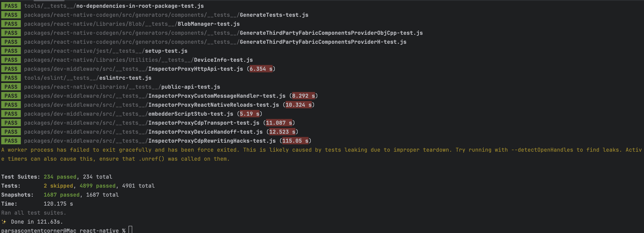
Task: Click the PASS badge beside InspectorProxyCdpTransport-test.js
Action: click(x=11, y=123)
